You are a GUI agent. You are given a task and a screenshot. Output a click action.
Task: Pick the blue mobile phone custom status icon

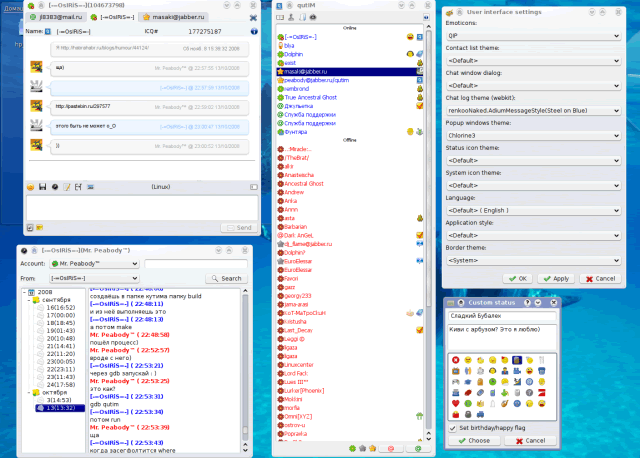pyautogui.click(x=492, y=393)
